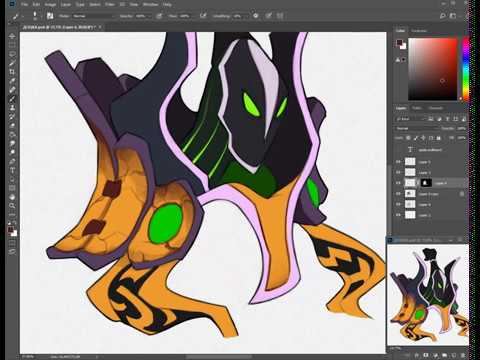This screenshot has height=360, width=480.
Task: Click the foreground color swatch in Color panel
Action: click(x=399, y=43)
